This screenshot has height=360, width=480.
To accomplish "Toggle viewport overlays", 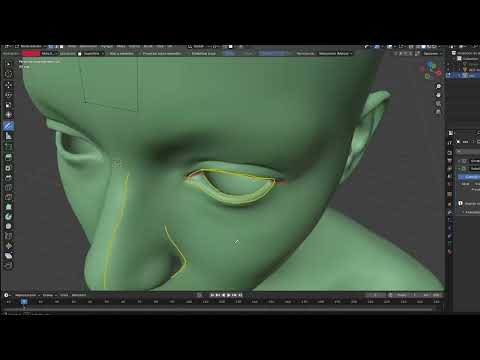I will (x=390, y=46).
